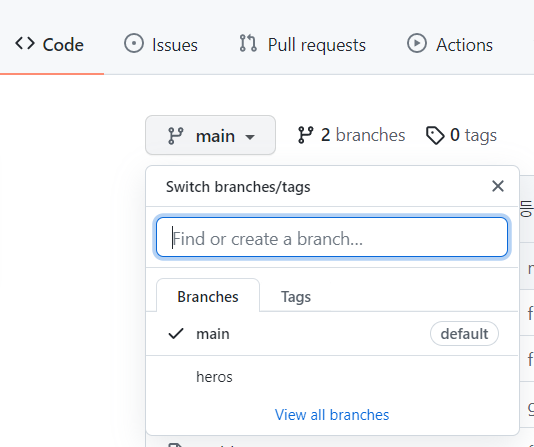Click View all branches link
Screen dimensions: 534x447
pos(332,415)
